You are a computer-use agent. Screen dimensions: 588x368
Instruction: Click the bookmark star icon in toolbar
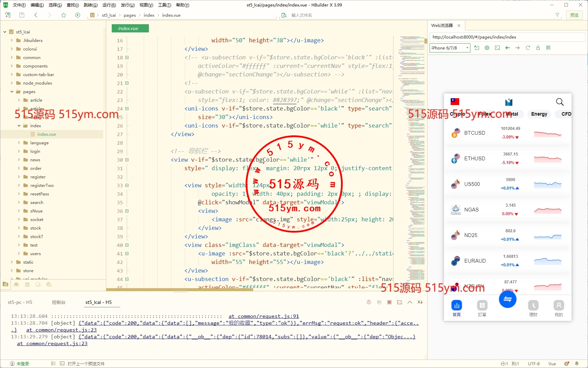tap(64, 15)
